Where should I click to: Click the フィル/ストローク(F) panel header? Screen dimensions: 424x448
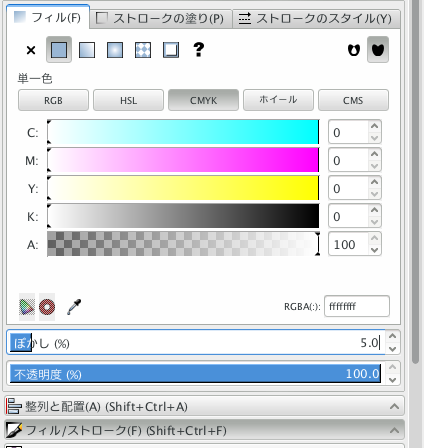pos(204,430)
